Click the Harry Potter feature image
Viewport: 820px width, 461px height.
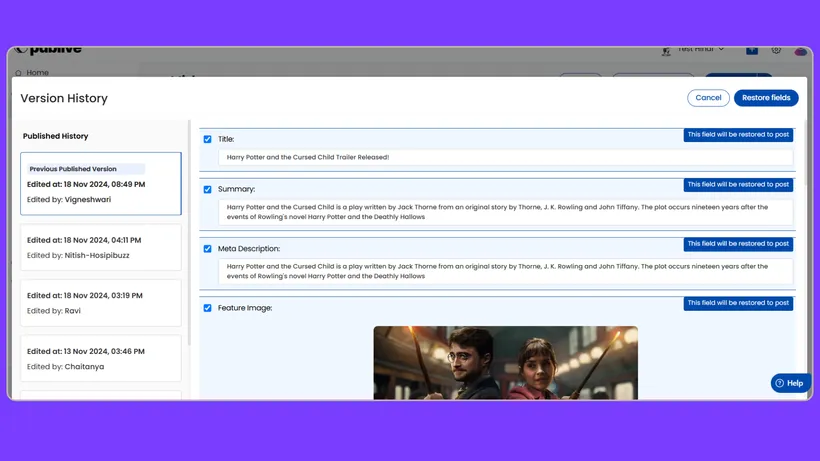tap(505, 363)
